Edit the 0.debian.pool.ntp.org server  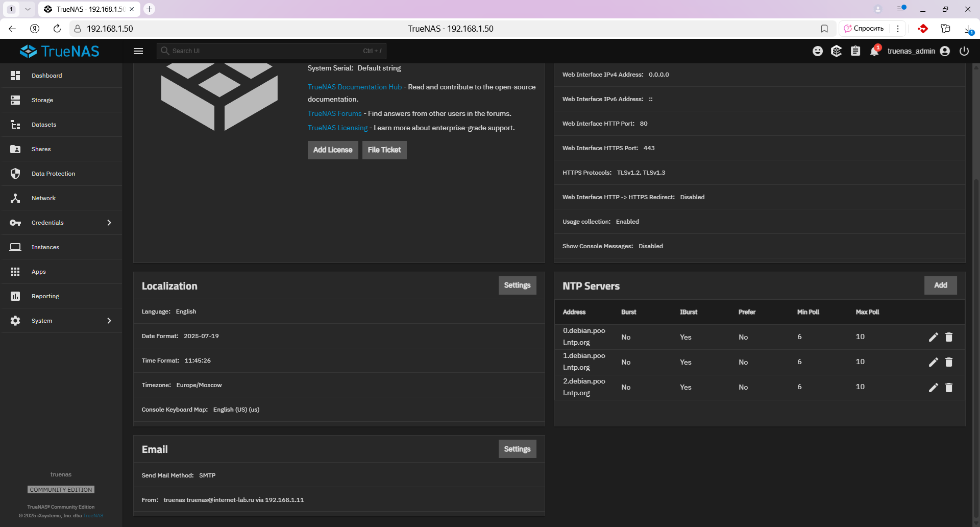(934, 337)
